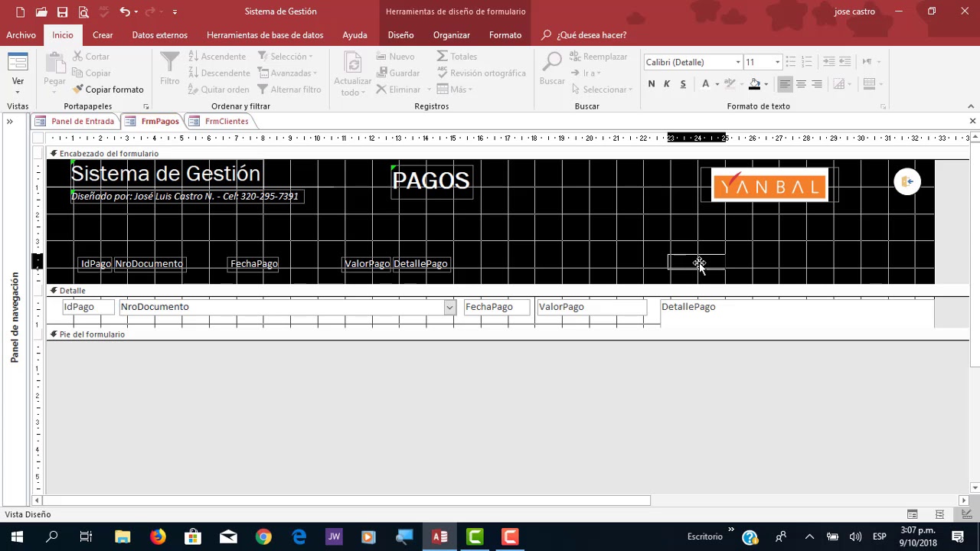The image size is (980, 551).
Task: Increase indent of the text
Action: (845, 61)
